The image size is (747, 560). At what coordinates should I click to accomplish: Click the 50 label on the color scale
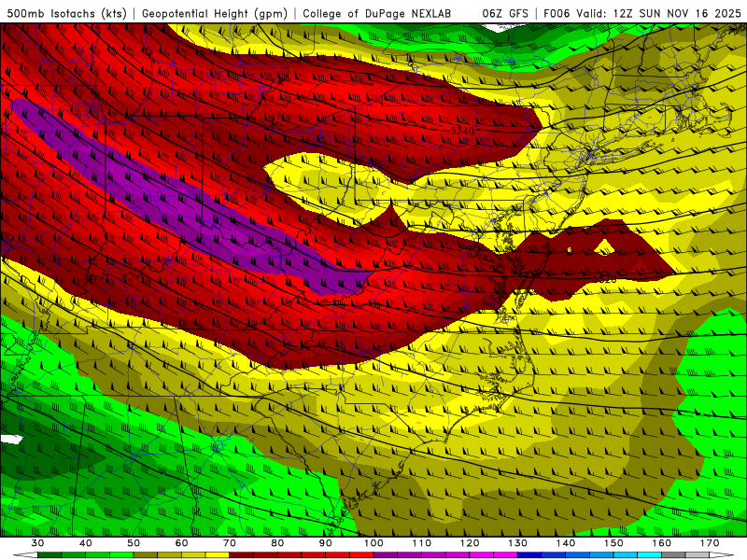click(134, 543)
